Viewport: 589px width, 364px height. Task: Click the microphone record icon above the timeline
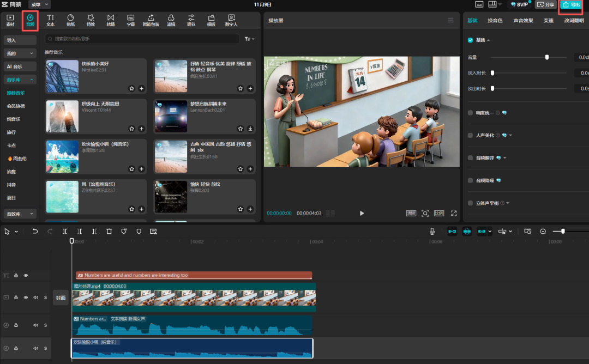point(432,232)
